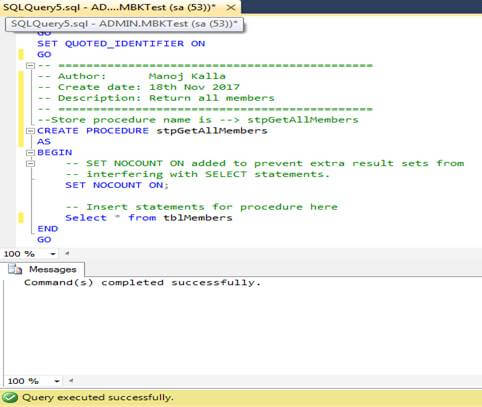This screenshot has height=407, width=482.
Task: Click the final GO after END
Action: [44, 240]
